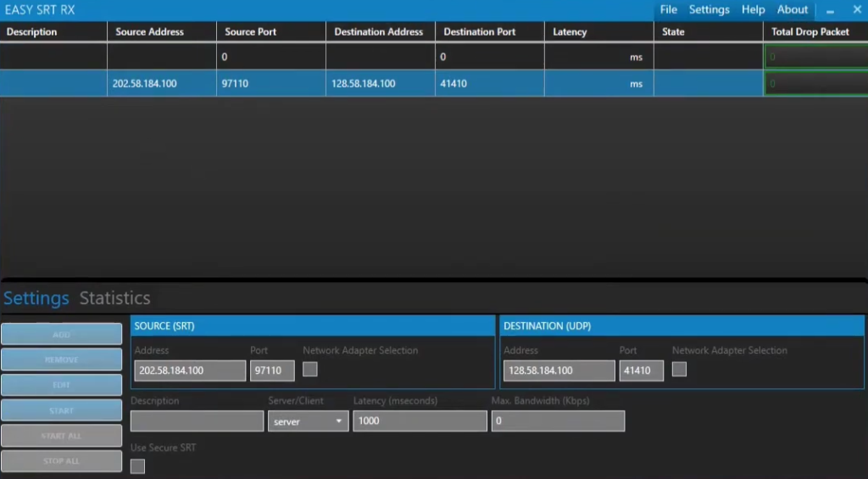Focus the Latency (mseconds) input field
This screenshot has width=868, height=479.
pos(420,421)
